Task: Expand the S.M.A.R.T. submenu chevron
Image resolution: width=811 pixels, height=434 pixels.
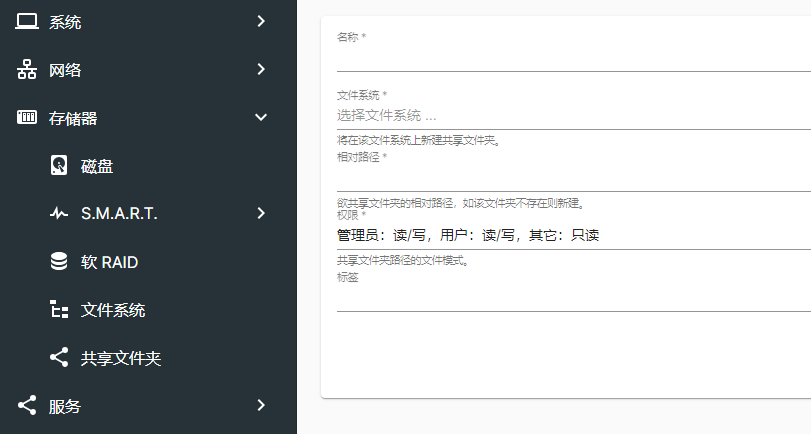Action: (x=261, y=213)
